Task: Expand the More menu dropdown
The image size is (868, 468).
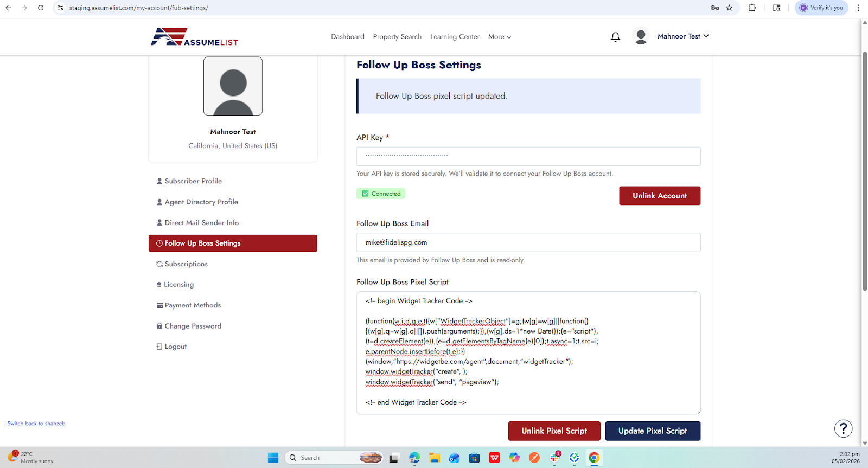Action: coord(500,37)
